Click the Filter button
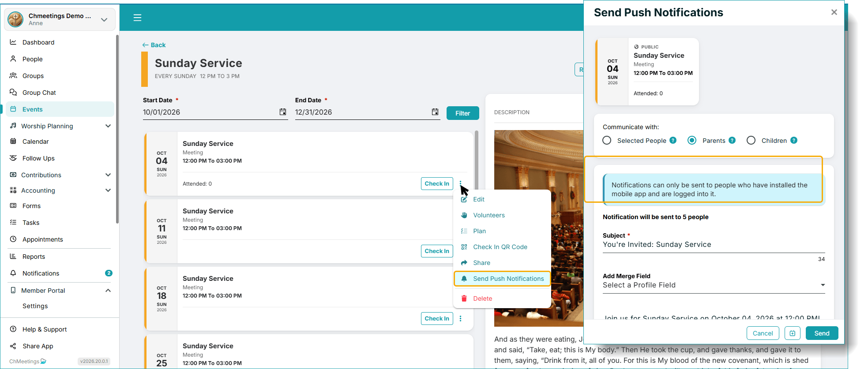This screenshot has width=868, height=369. point(462,113)
